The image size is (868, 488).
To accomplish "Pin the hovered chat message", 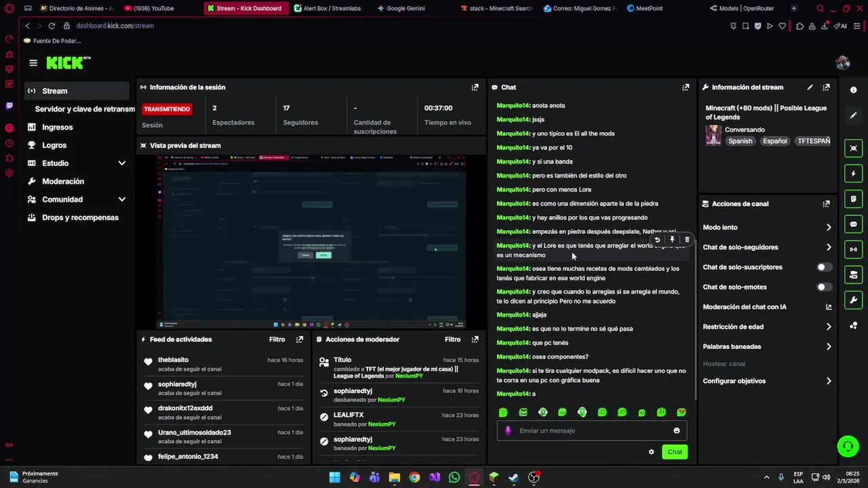I will [x=672, y=239].
